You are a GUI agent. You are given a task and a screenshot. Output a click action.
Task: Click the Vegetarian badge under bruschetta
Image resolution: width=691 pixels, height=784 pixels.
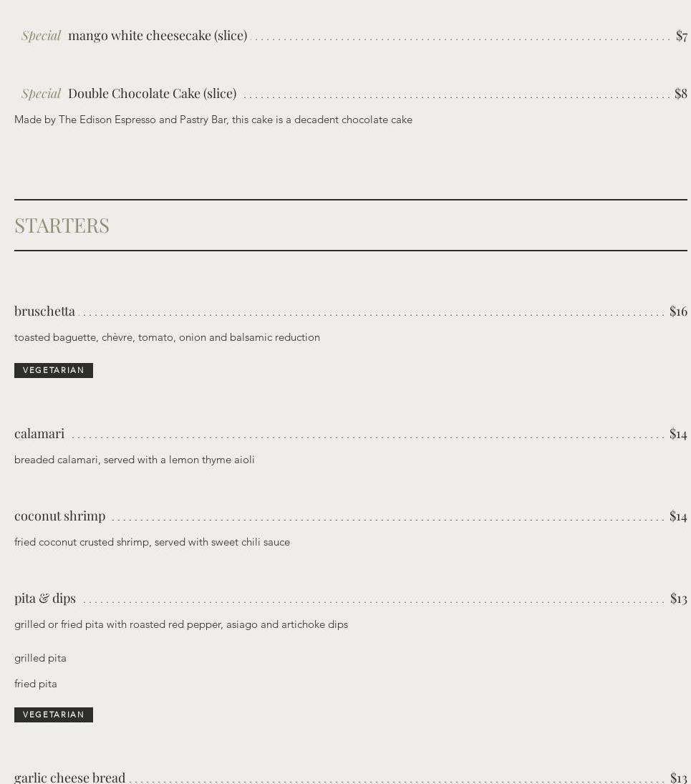coord(54,370)
